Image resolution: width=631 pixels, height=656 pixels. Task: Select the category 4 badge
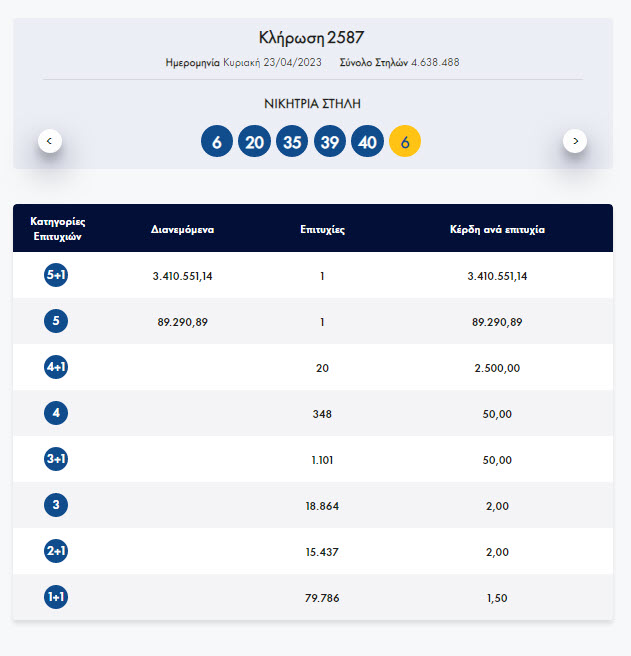tap(56, 413)
